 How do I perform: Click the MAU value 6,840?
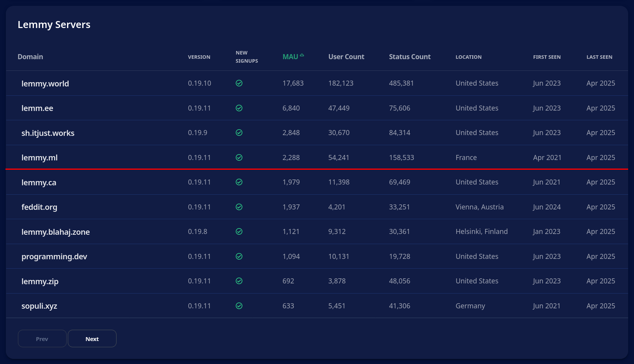coord(291,108)
